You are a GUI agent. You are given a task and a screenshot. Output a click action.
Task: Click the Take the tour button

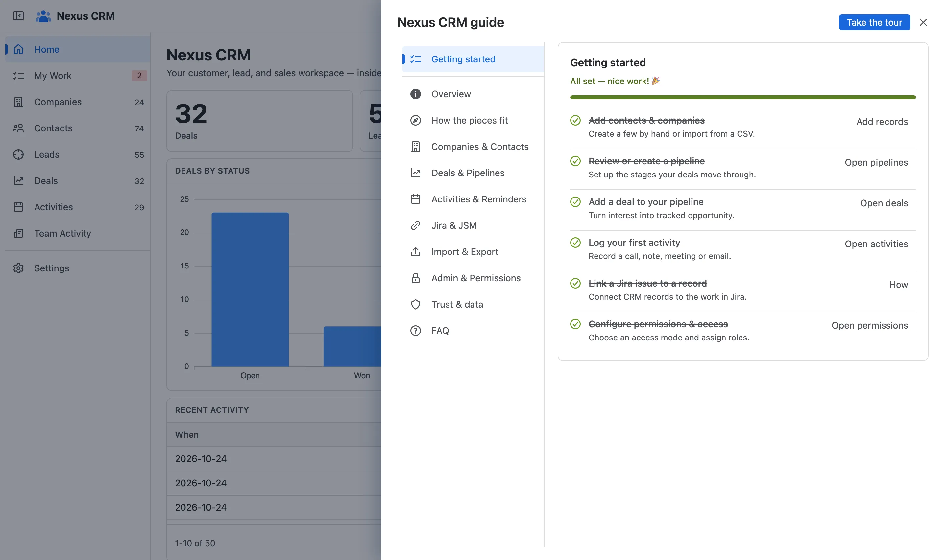point(874,22)
